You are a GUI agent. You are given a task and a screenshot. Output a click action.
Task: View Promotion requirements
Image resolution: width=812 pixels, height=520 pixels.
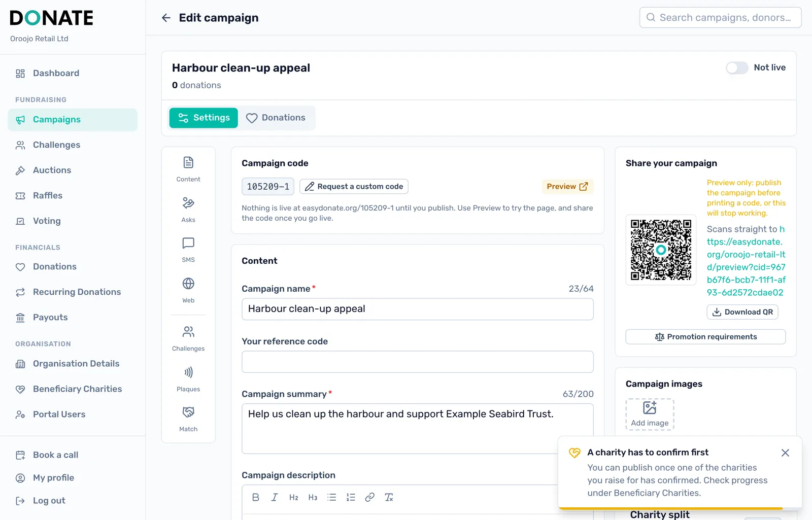[705, 337]
